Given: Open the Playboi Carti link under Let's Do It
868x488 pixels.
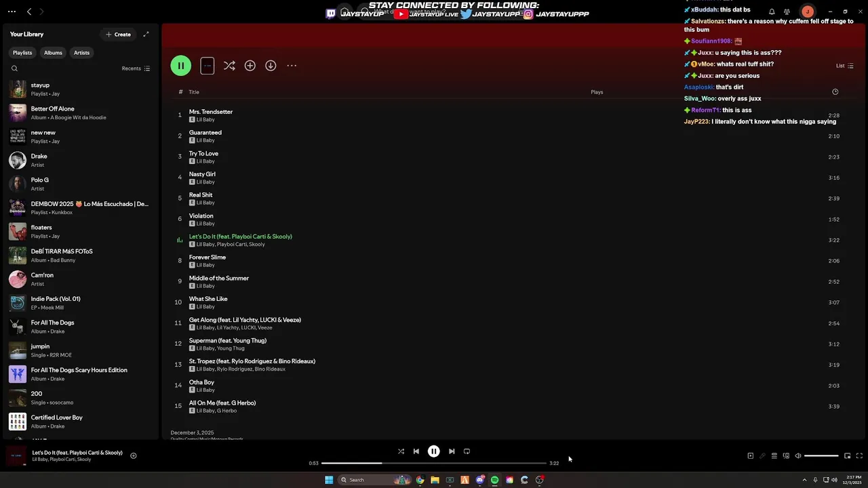Looking at the screenshot, I should pyautogui.click(x=231, y=245).
